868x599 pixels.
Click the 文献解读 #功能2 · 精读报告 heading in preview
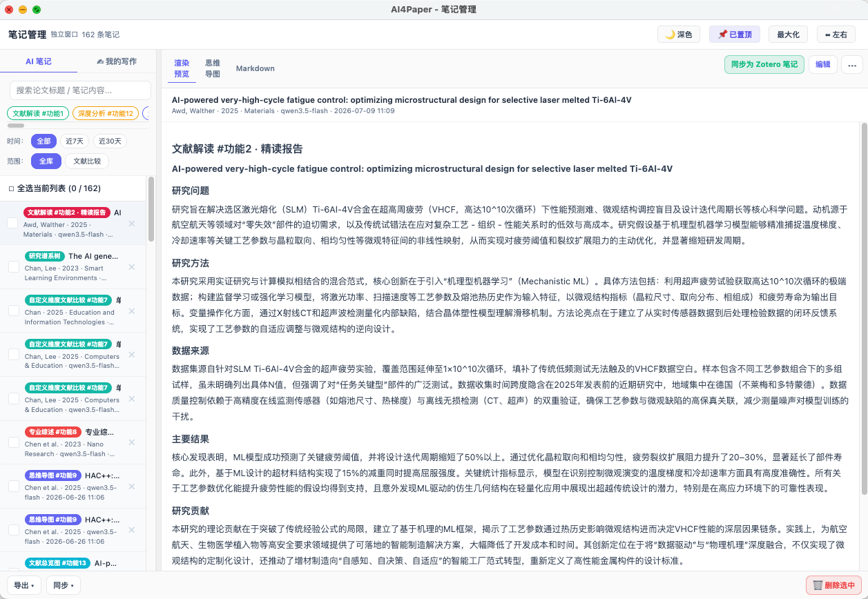[x=238, y=149]
